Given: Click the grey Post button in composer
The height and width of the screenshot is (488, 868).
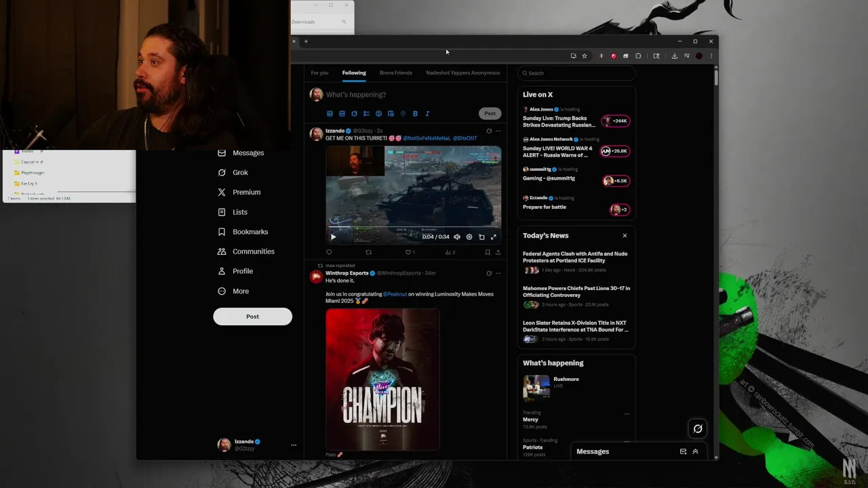Looking at the screenshot, I should (490, 113).
